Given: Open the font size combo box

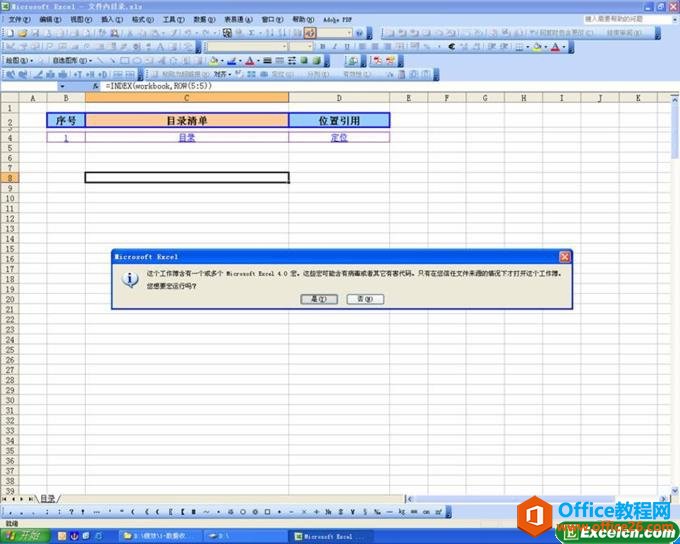Looking at the screenshot, I should coord(301,46).
